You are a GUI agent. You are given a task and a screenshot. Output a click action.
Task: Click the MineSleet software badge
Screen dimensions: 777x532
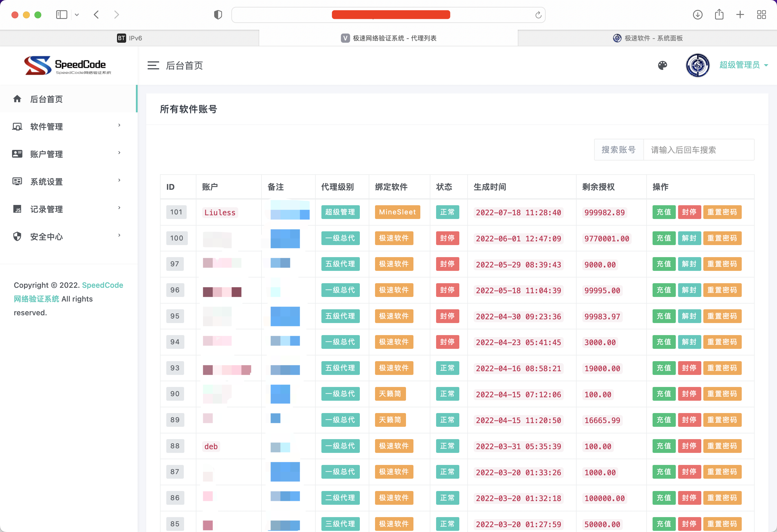397,212
